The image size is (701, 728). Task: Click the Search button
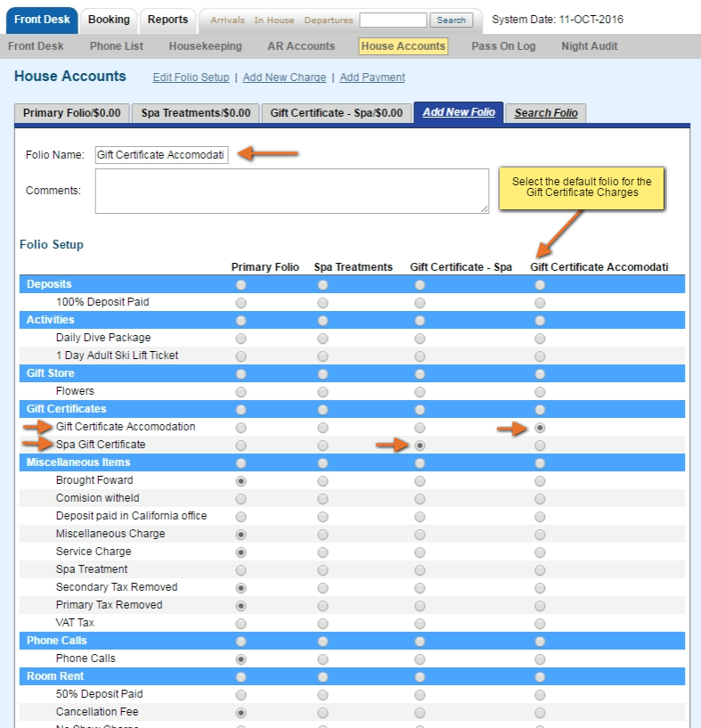click(451, 20)
